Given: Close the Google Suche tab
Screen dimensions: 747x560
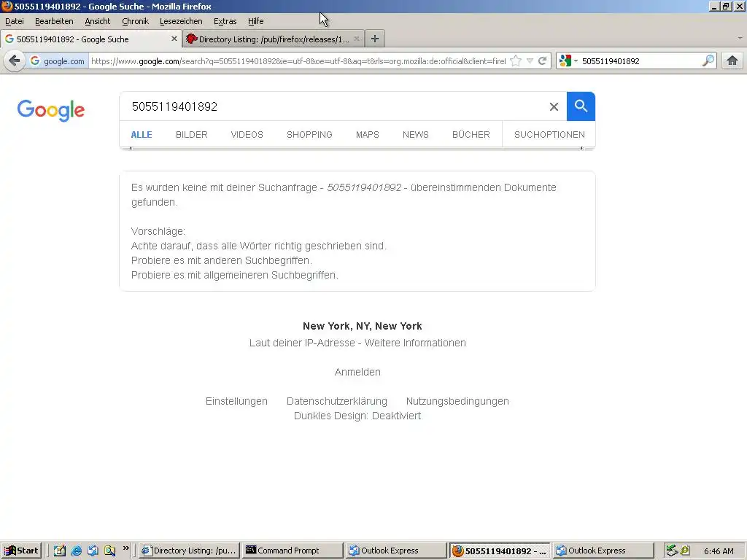Looking at the screenshot, I should click(x=174, y=39).
